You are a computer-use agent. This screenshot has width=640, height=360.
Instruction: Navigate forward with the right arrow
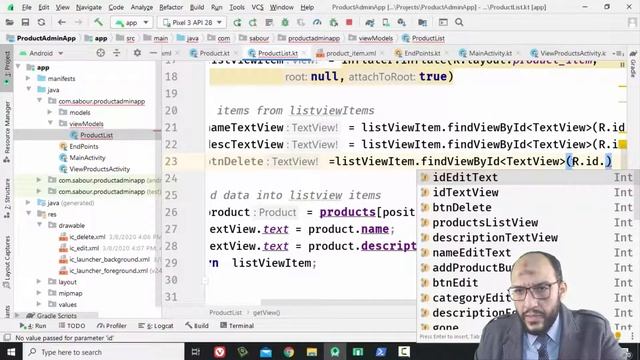coord(78,22)
